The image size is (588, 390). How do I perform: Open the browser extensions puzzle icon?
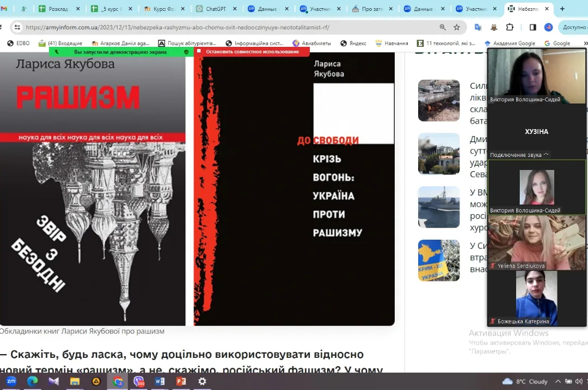pos(510,27)
